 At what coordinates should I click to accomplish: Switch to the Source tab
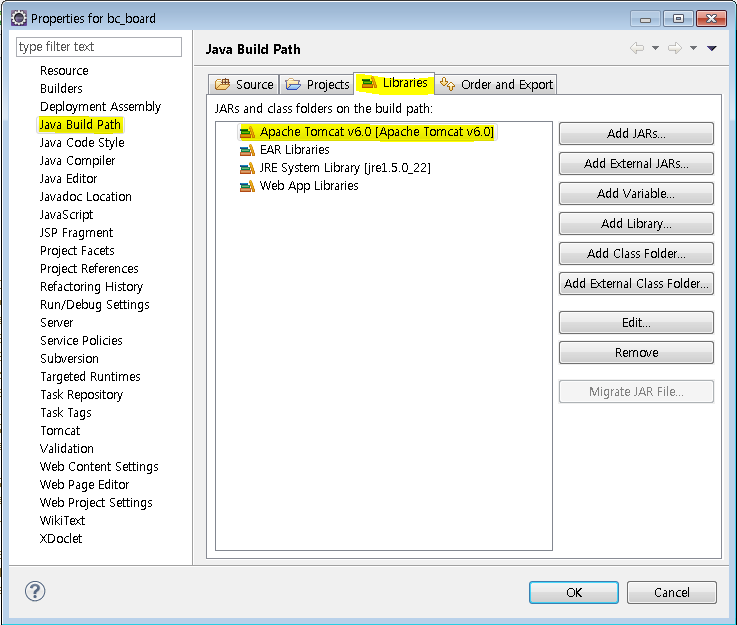[x=244, y=85]
